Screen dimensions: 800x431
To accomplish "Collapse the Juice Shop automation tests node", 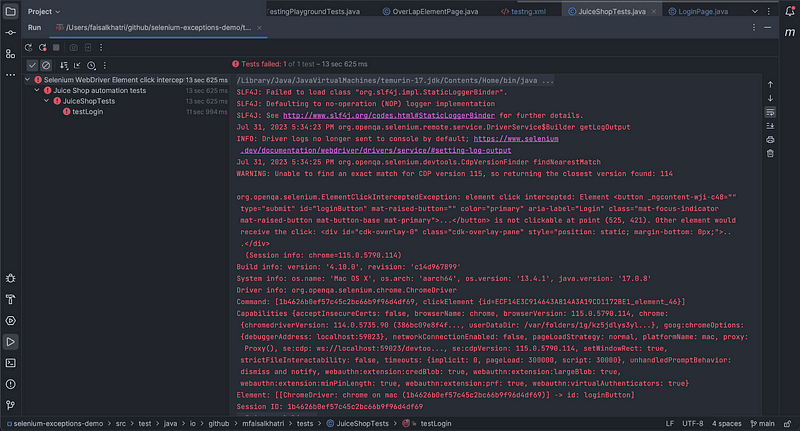I will pyautogui.click(x=37, y=90).
